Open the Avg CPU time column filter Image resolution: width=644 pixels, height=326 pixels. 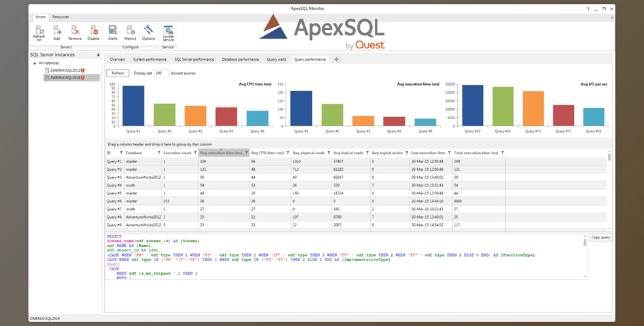tap(288, 153)
